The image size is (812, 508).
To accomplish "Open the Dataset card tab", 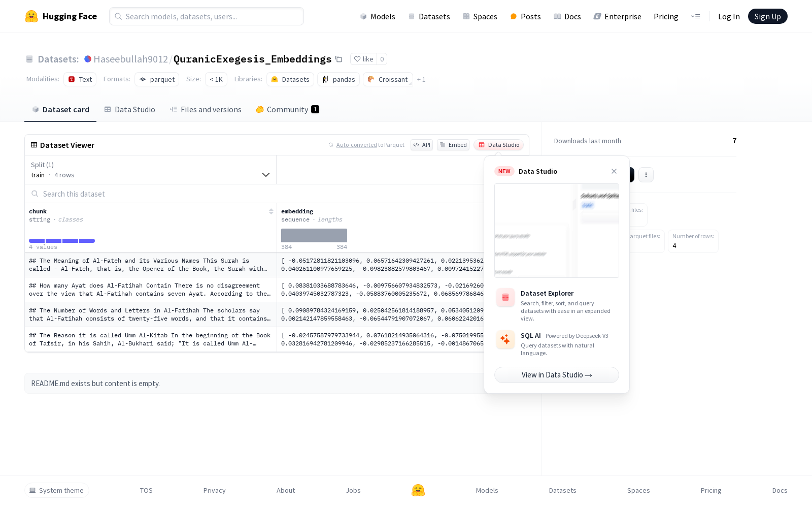I will pos(60,109).
